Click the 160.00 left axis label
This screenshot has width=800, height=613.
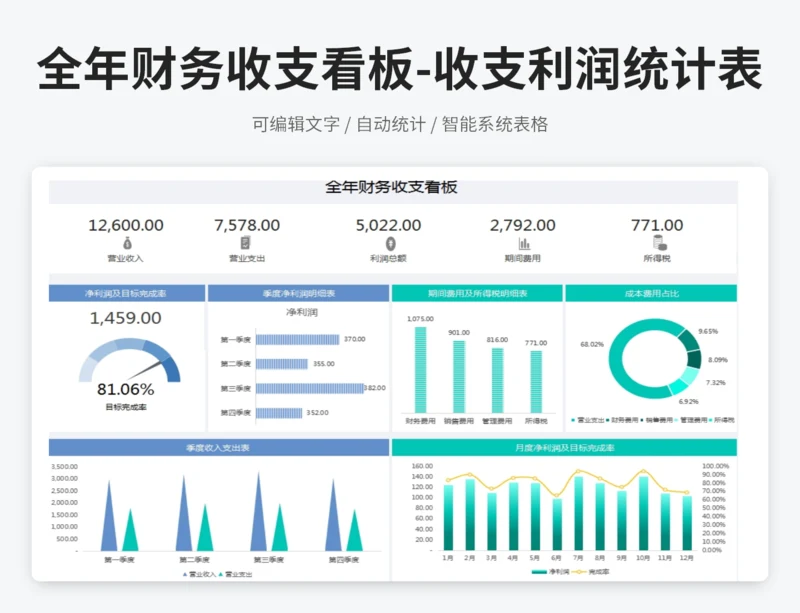click(x=422, y=466)
